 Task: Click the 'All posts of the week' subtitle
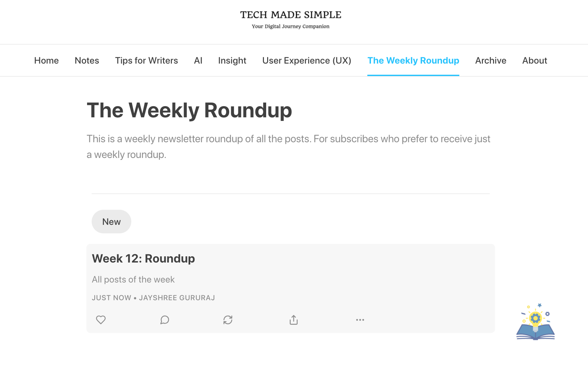(x=133, y=280)
